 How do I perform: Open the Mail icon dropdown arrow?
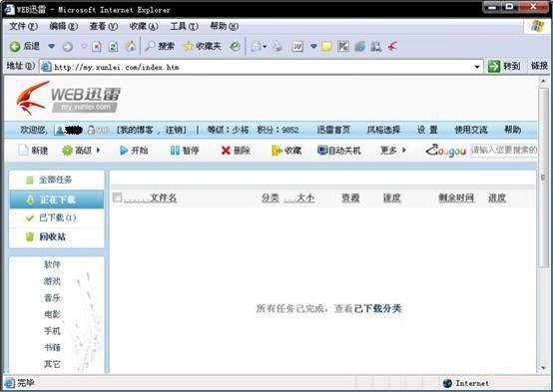(x=265, y=47)
